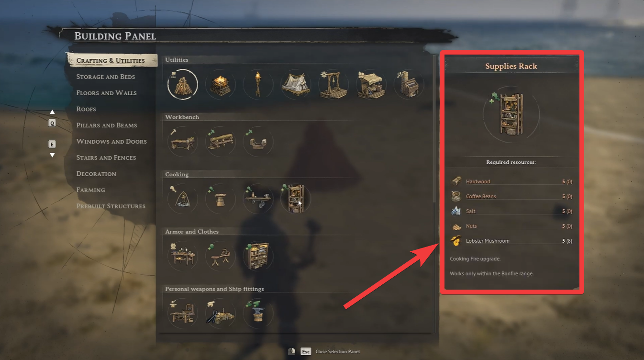Pick the Supplies Rack icon in Cooking

point(296,199)
